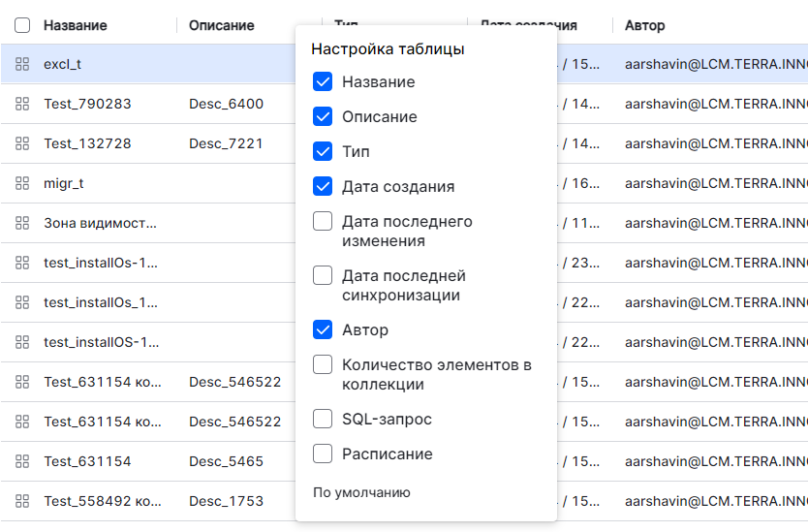Disable the Описание column checkbox
This screenshot has height=532, width=808.
coord(323,117)
